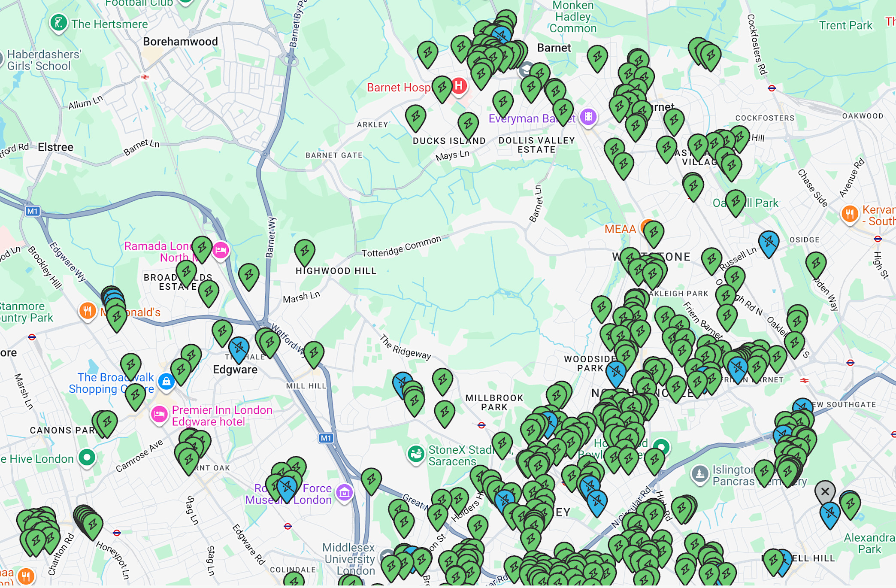
Task: Select the green charger pin beside MEAA
Action: click(654, 232)
